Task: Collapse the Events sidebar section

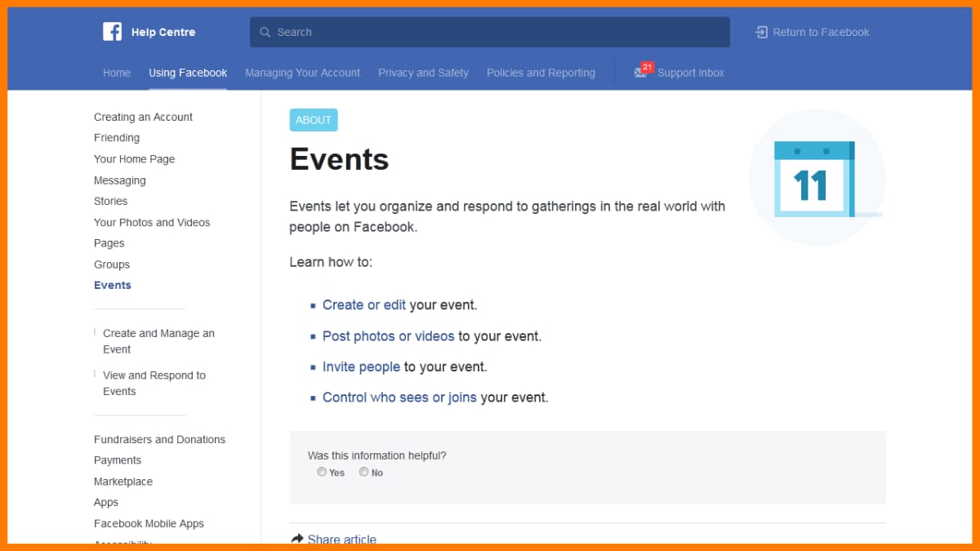Action: coord(112,285)
